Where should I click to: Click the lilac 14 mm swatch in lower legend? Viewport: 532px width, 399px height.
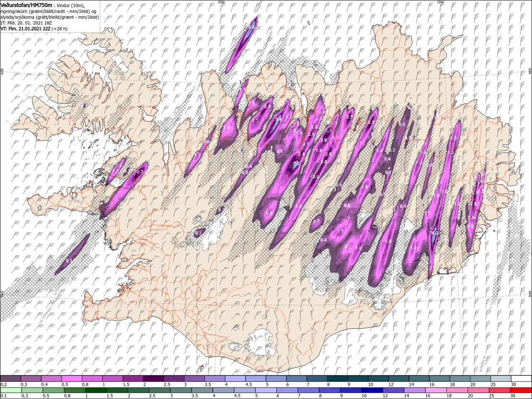pyautogui.click(x=414, y=390)
